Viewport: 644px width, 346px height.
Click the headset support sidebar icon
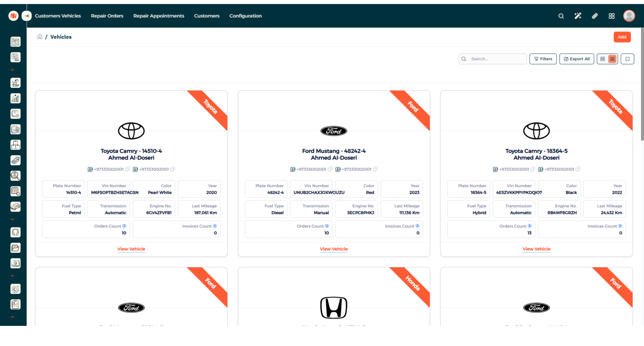click(15, 232)
